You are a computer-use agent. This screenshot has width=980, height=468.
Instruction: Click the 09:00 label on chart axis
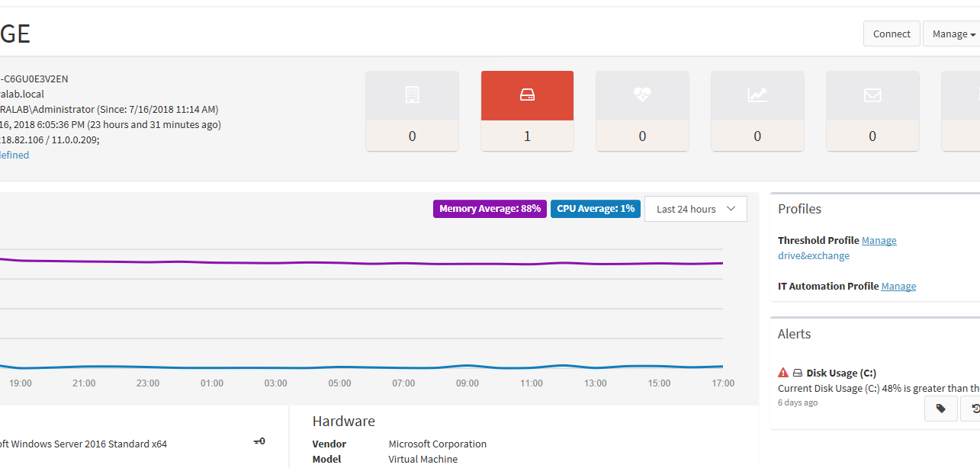tap(468, 383)
